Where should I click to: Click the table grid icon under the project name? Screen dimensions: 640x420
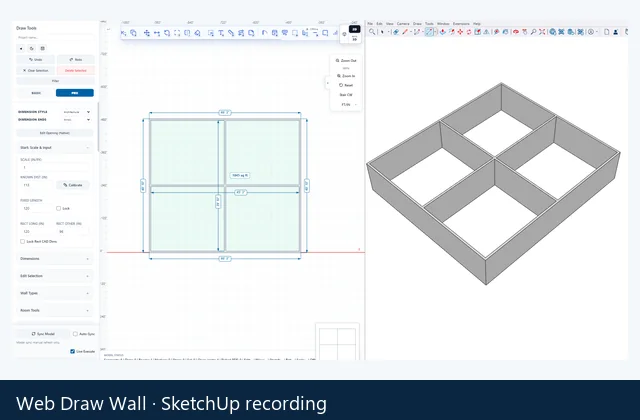[42, 48]
